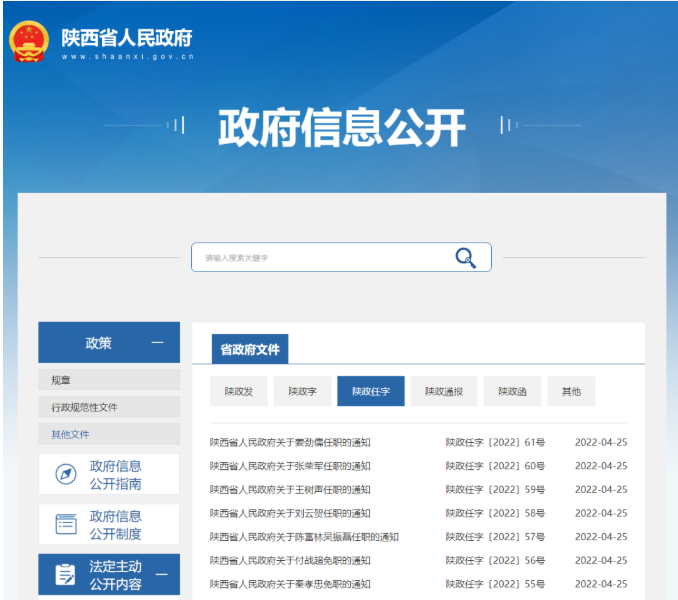Select the 陕政函 category
Screen dimensions: 678x600
click(x=512, y=391)
